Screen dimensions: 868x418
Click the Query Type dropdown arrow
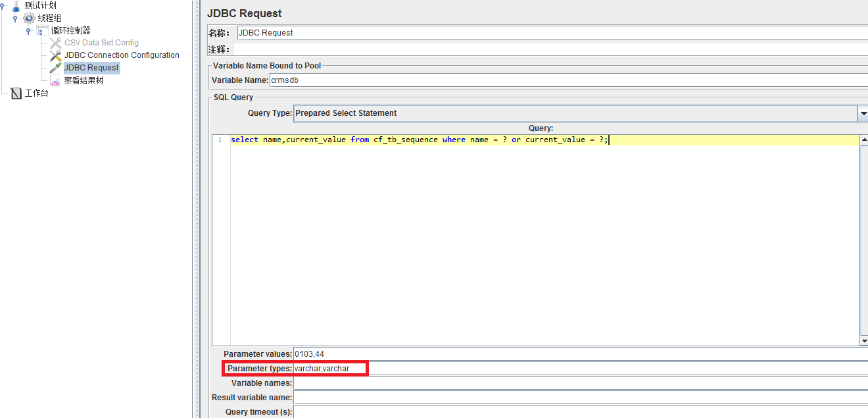(x=863, y=113)
